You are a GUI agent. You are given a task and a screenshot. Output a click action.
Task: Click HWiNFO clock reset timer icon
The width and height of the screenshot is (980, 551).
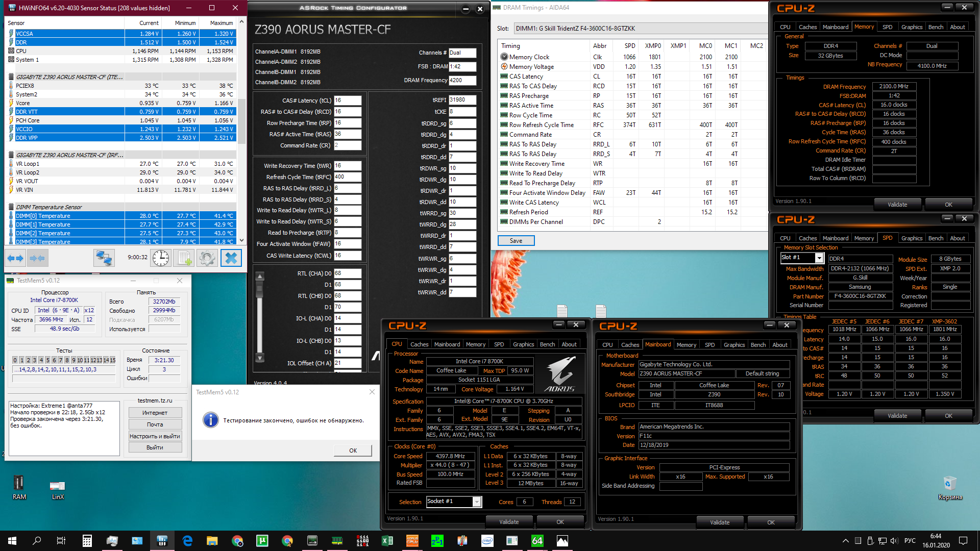tap(161, 258)
